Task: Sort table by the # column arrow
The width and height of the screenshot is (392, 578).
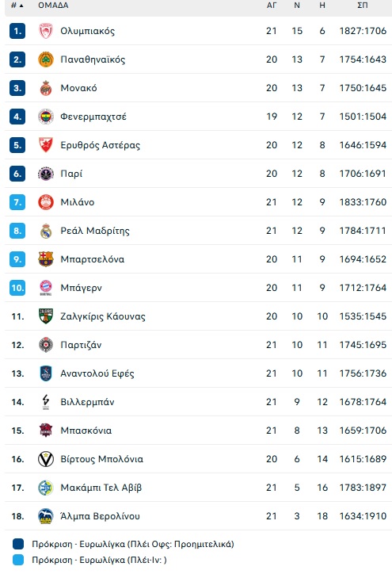Action: 17,6
